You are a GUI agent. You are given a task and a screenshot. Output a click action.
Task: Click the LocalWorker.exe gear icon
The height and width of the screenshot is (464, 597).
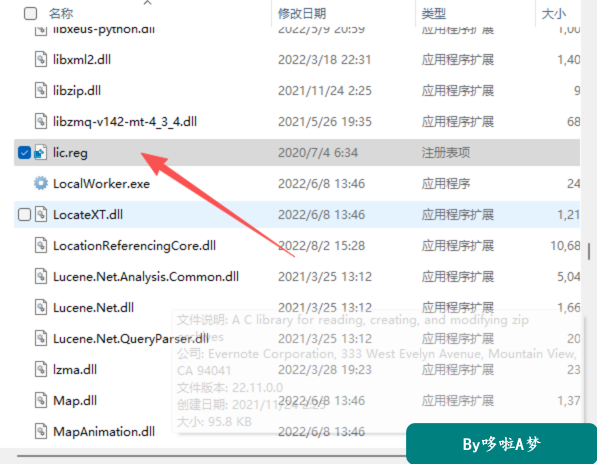41,183
